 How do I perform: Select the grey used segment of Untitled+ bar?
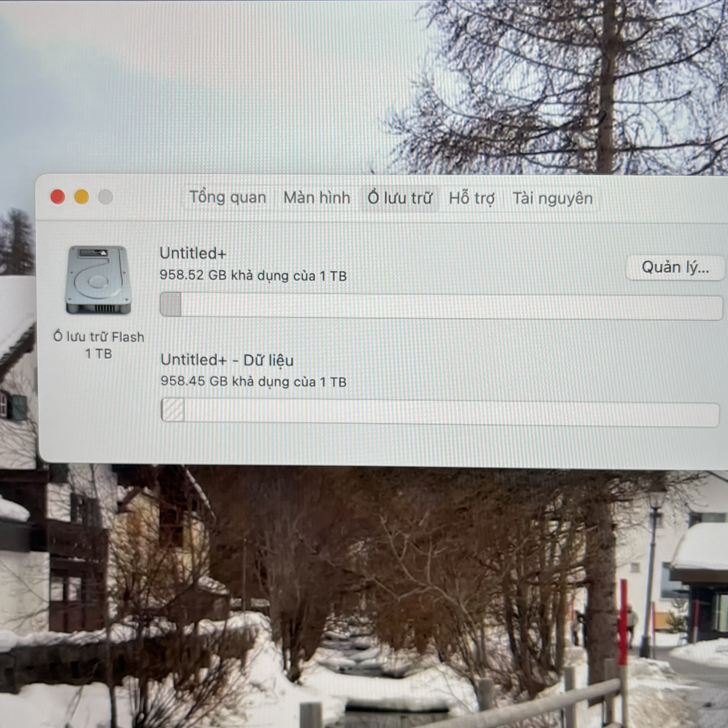point(171,304)
